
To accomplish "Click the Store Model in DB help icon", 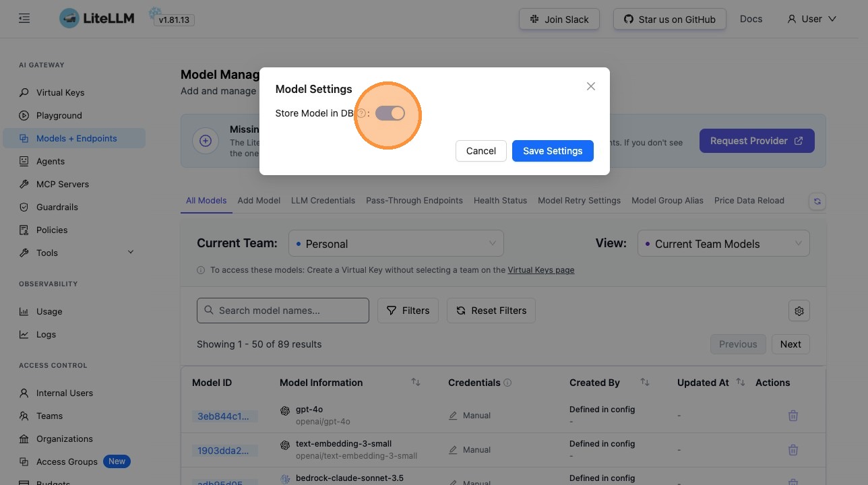I will (361, 113).
